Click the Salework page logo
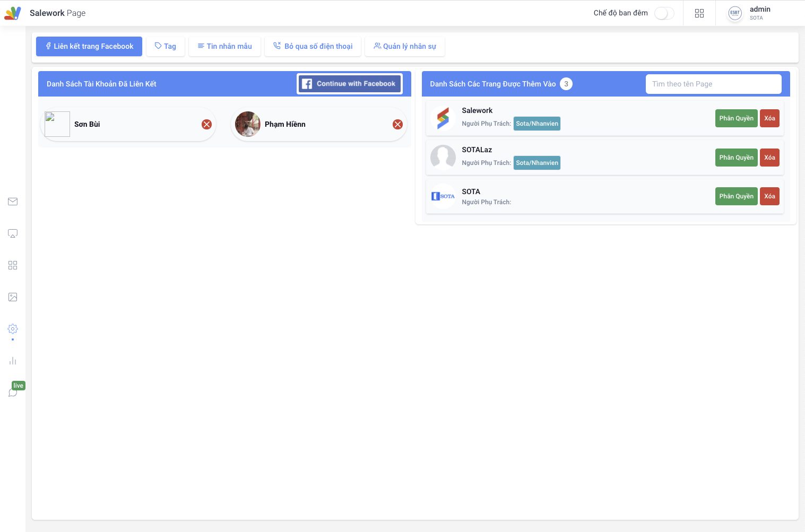805x532 pixels. click(x=443, y=118)
